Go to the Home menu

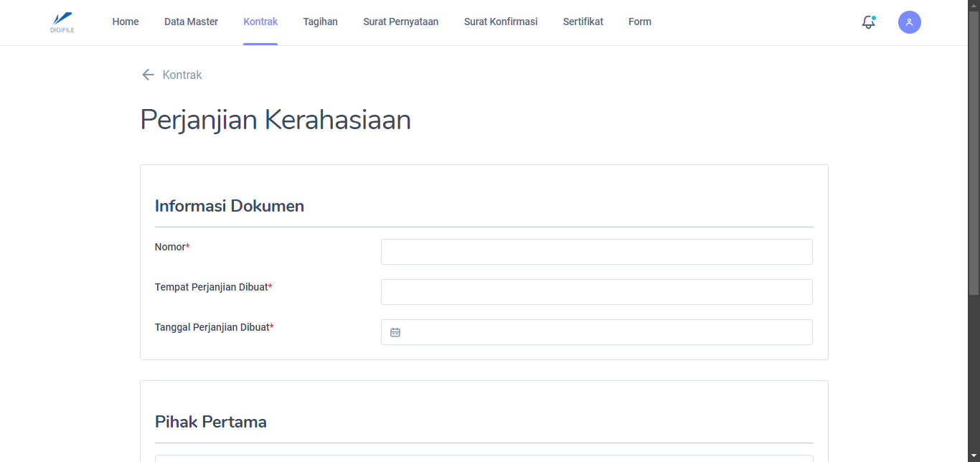126,22
